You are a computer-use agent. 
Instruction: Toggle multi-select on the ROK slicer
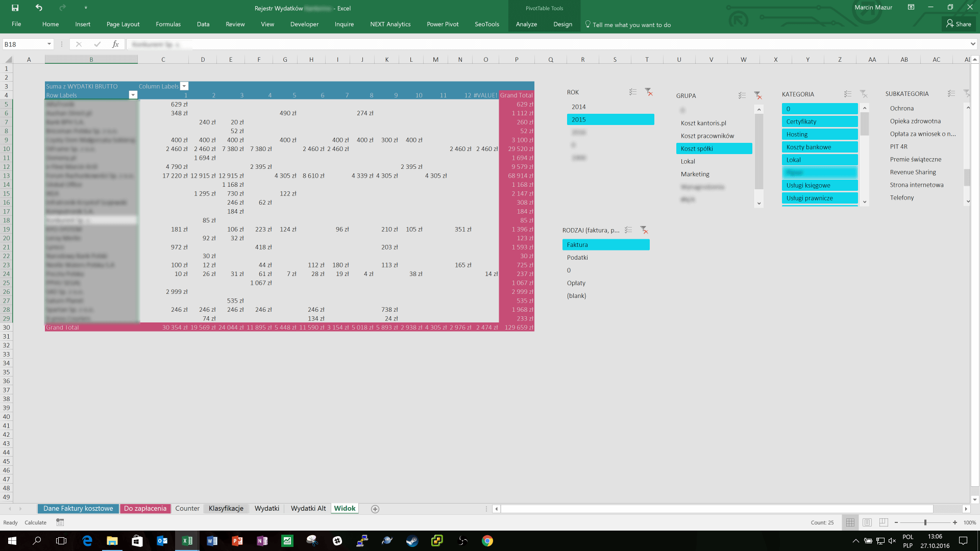[x=632, y=92]
